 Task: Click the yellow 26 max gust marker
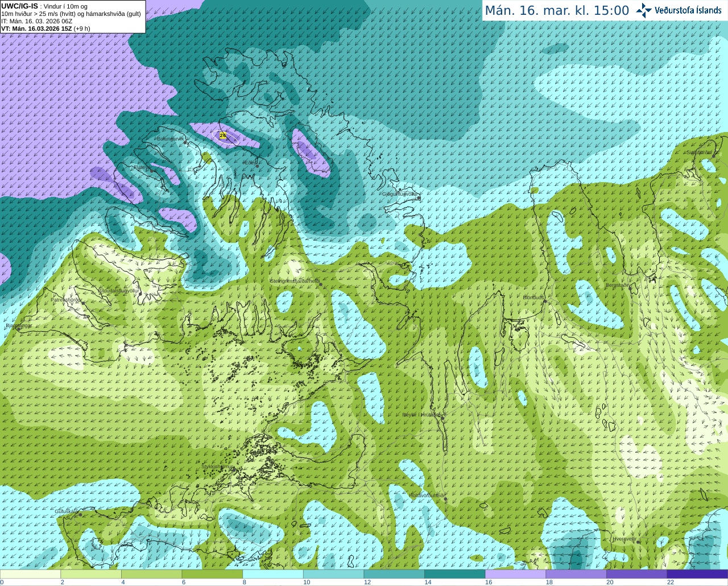223,135
